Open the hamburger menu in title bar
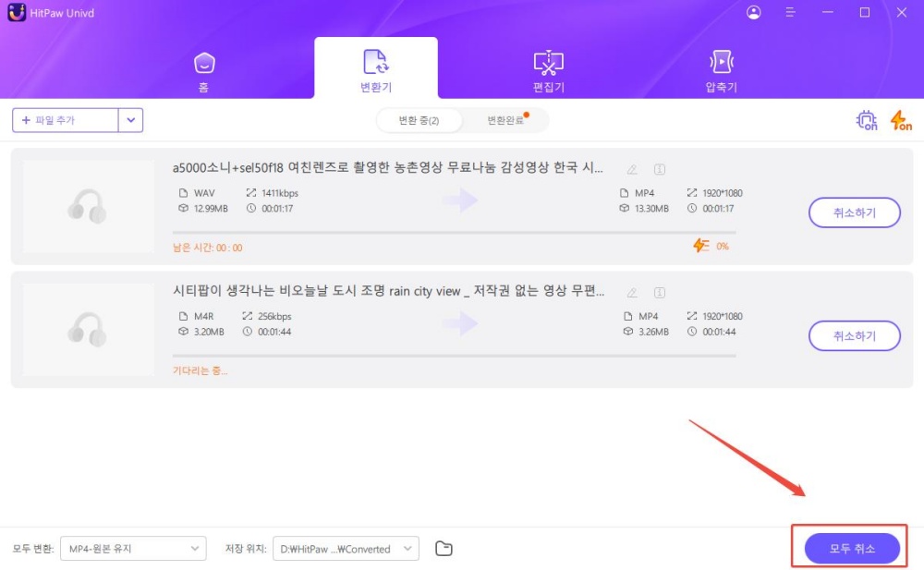This screenshot has height=570, width=924. click(790, 12)
